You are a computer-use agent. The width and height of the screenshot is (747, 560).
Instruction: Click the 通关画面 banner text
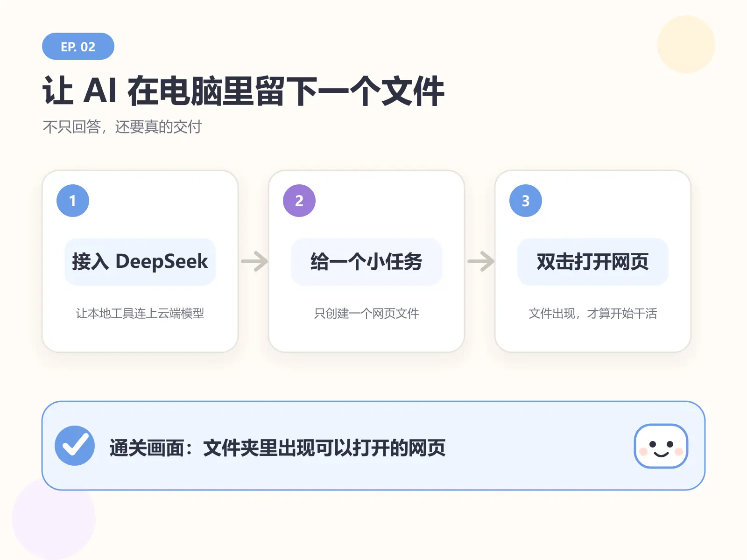pos(278,448)
